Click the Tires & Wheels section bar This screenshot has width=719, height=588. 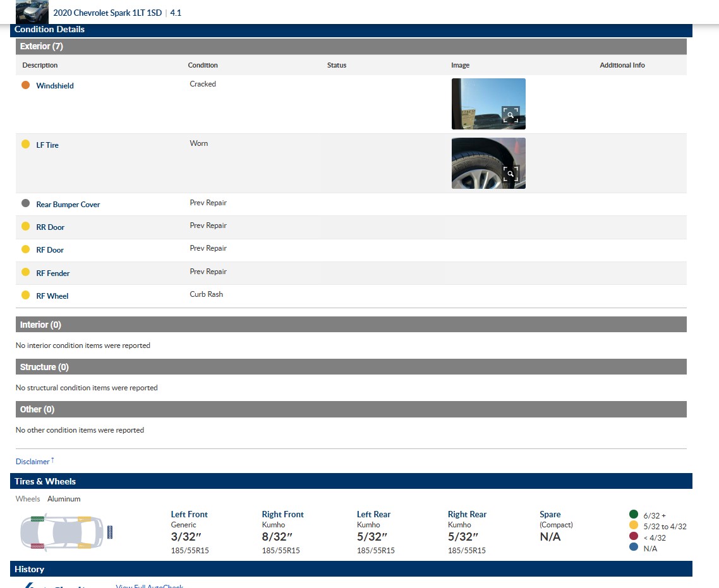click(351, 481)
